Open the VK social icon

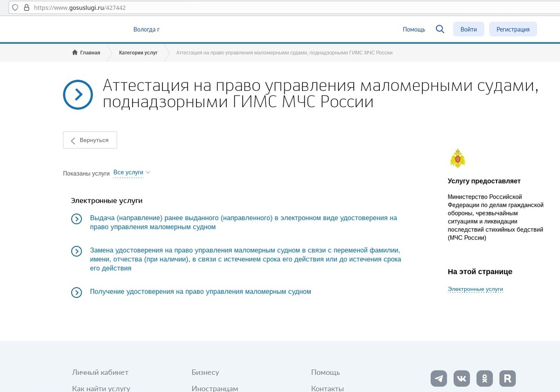[462, 378]
